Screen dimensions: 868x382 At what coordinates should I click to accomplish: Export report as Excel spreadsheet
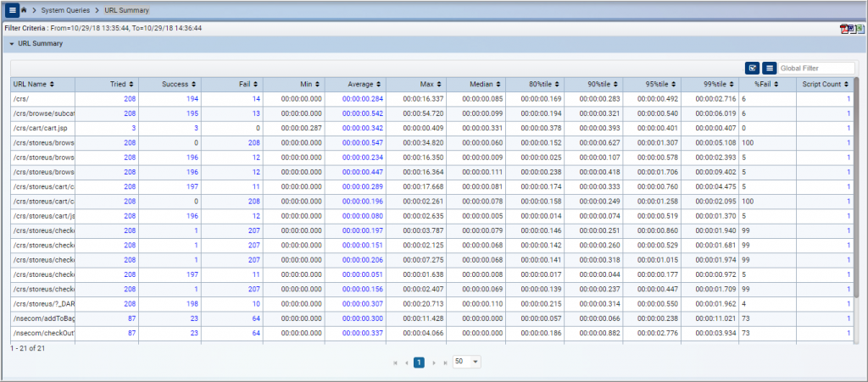(860, 30)
